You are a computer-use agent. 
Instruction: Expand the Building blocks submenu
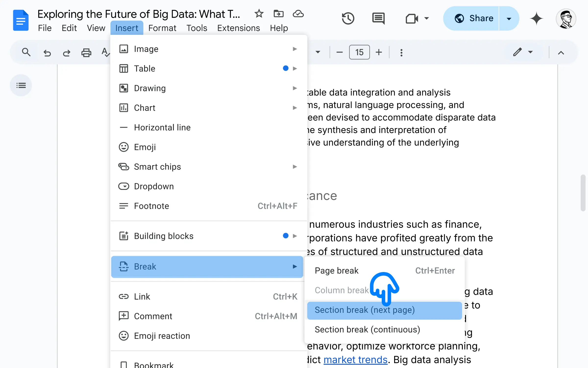pos(209,236)
